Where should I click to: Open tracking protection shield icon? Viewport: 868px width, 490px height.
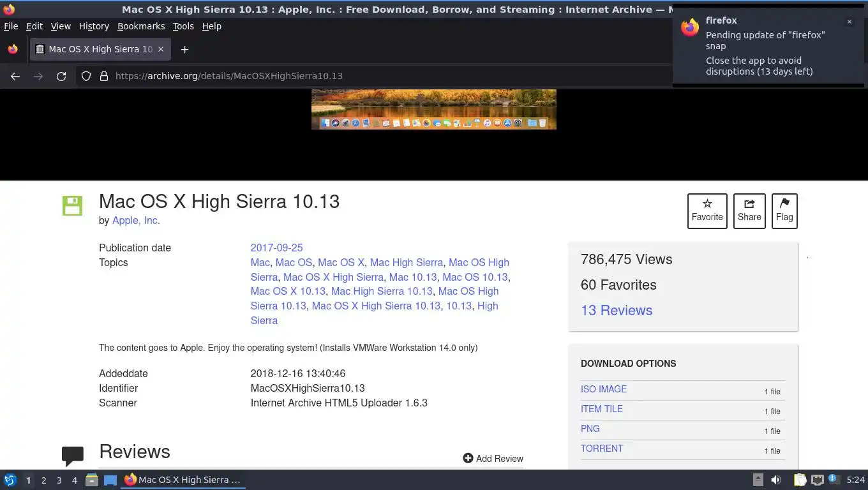click(x=86, y=76)
